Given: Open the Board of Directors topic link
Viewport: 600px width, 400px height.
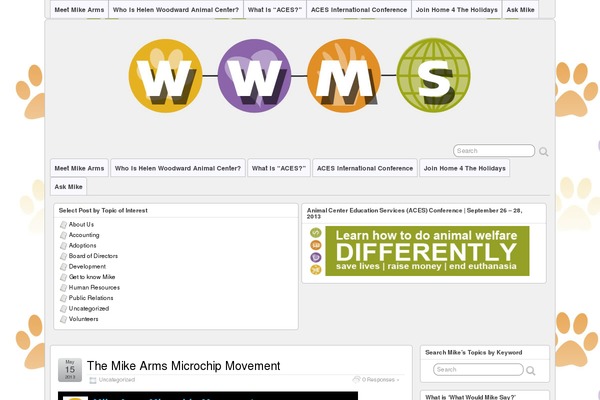Looking at the screenshot, I should point(93,256).
